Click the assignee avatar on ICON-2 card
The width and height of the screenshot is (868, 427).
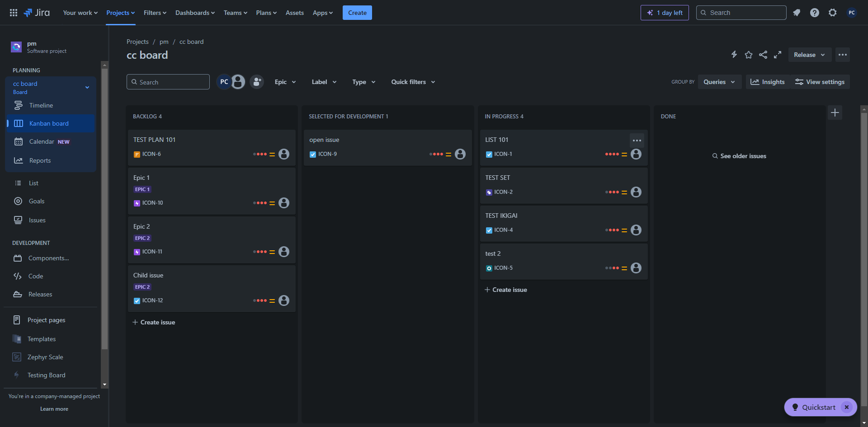[636, 192]
